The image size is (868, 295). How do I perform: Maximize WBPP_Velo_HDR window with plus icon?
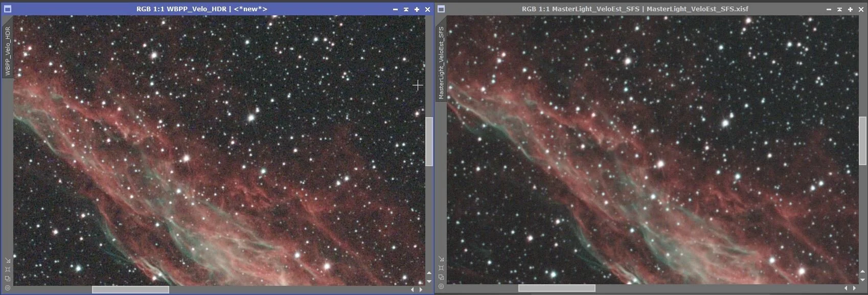pos(417,9)
